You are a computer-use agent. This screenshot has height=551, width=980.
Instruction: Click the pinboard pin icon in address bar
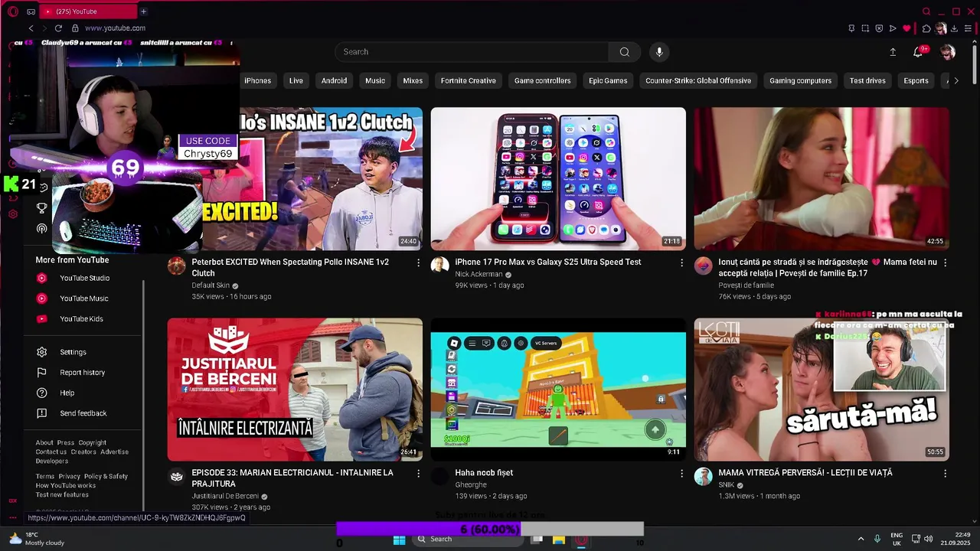pos(851,28)
